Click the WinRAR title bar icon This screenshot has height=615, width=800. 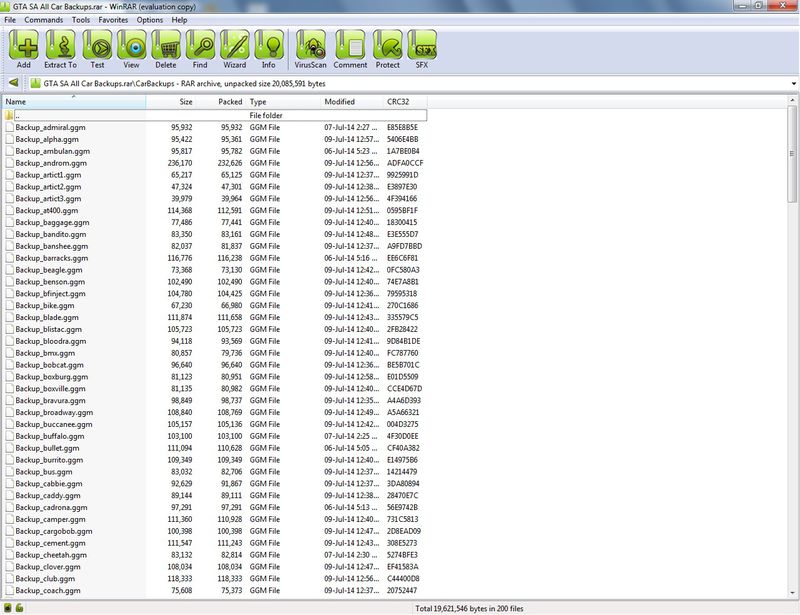pyautogui.click(x=5, y=7)
